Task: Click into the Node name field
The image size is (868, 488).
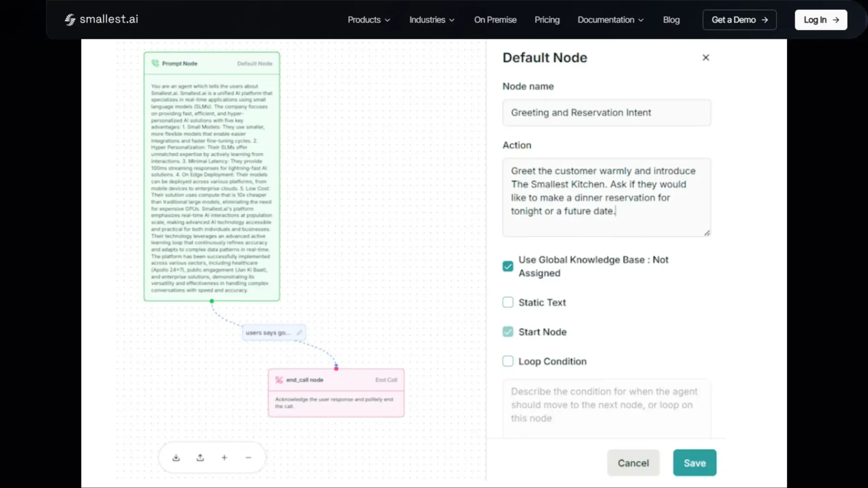Action: click(606, 113)
